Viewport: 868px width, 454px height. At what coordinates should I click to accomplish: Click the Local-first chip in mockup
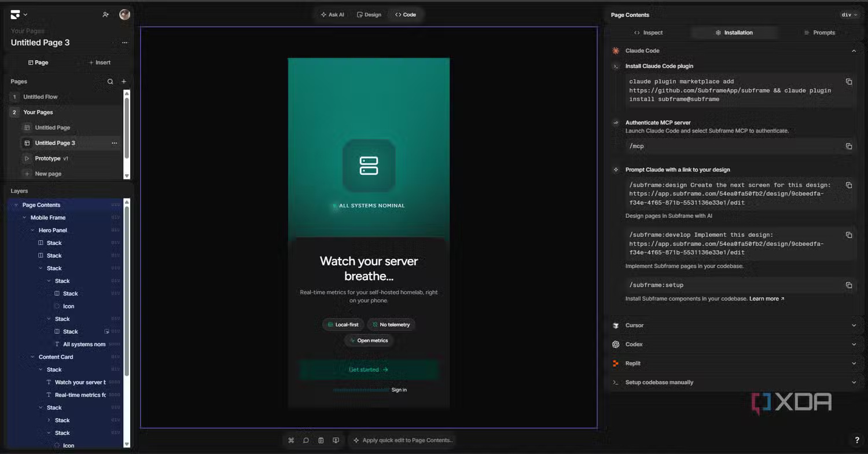343,325
